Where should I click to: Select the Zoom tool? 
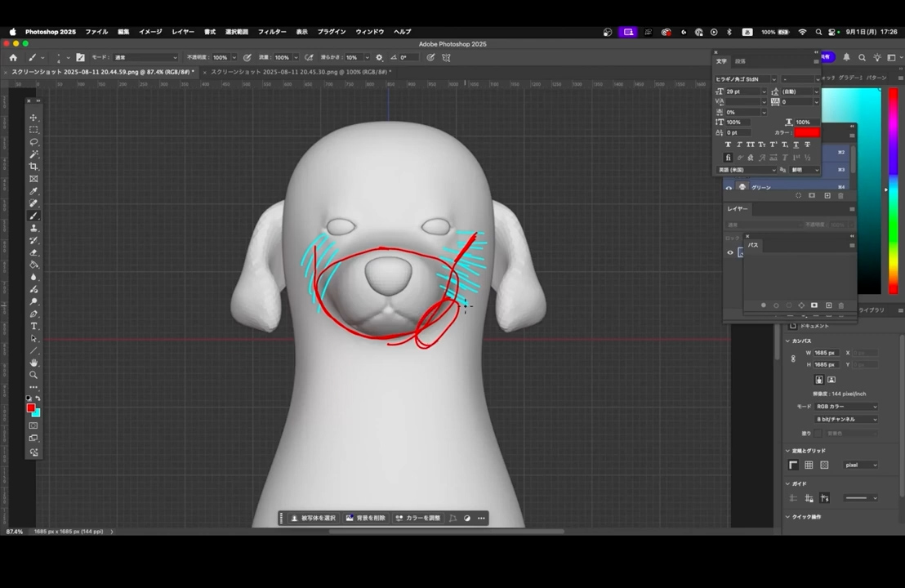[x=33, y=375]
